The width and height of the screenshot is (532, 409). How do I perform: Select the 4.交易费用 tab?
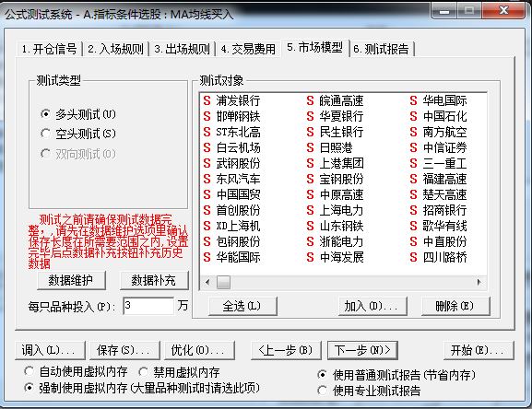pos(248,49)
